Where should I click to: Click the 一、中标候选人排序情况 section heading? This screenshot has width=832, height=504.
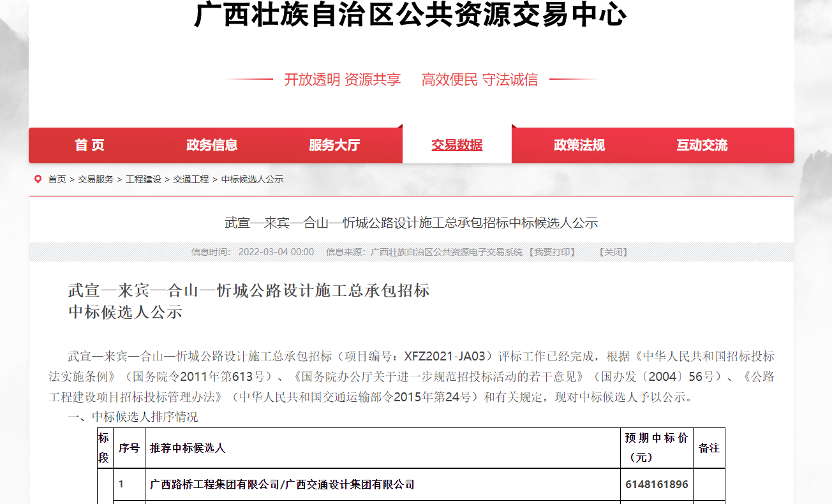coord(133,417)
